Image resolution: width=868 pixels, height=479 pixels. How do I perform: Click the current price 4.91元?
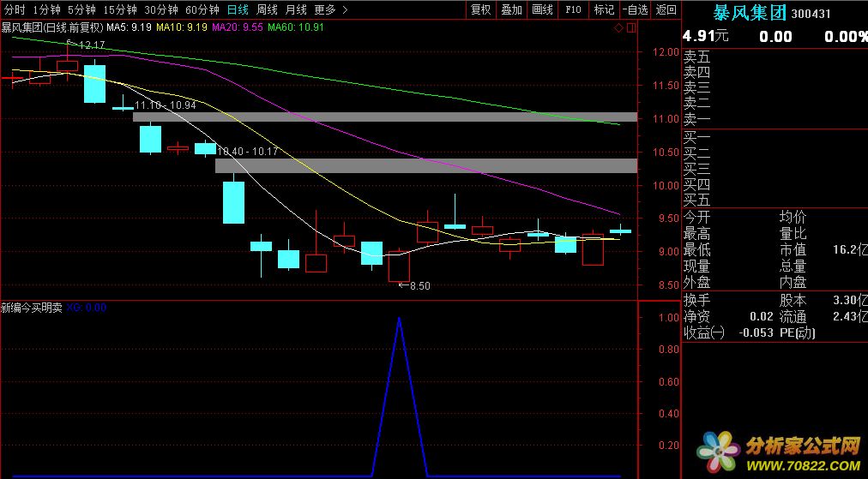tap(705, 36)
